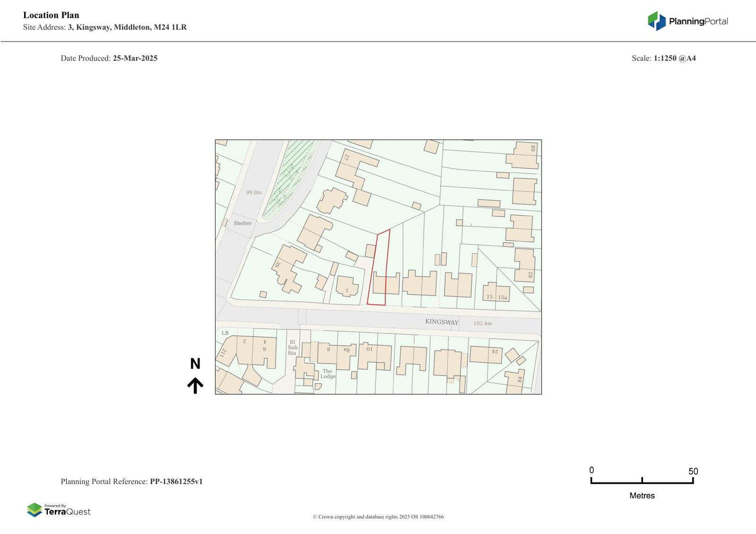Viewport: 756px width, 534px height.
Task: Click The Lodge label on the map
Action: coord(327,374)
